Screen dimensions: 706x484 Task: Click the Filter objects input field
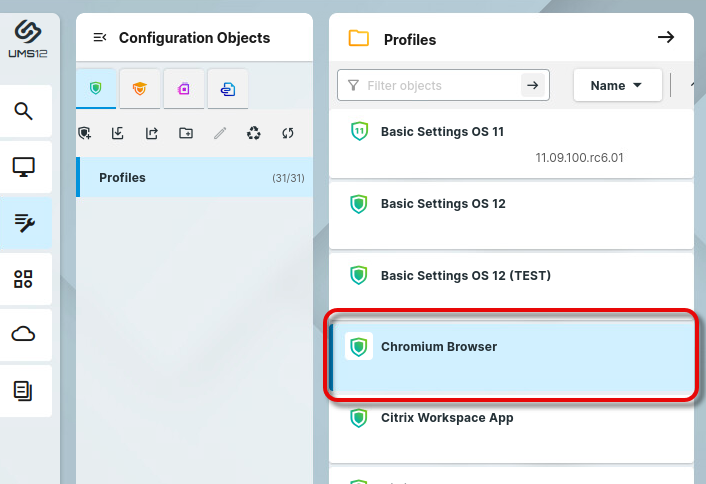[x=440, y=86]
